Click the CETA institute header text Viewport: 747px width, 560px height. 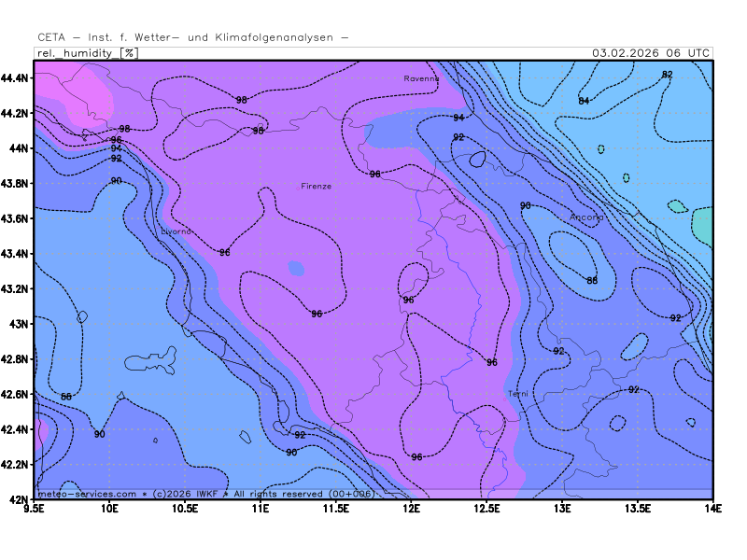click(192, 37)
